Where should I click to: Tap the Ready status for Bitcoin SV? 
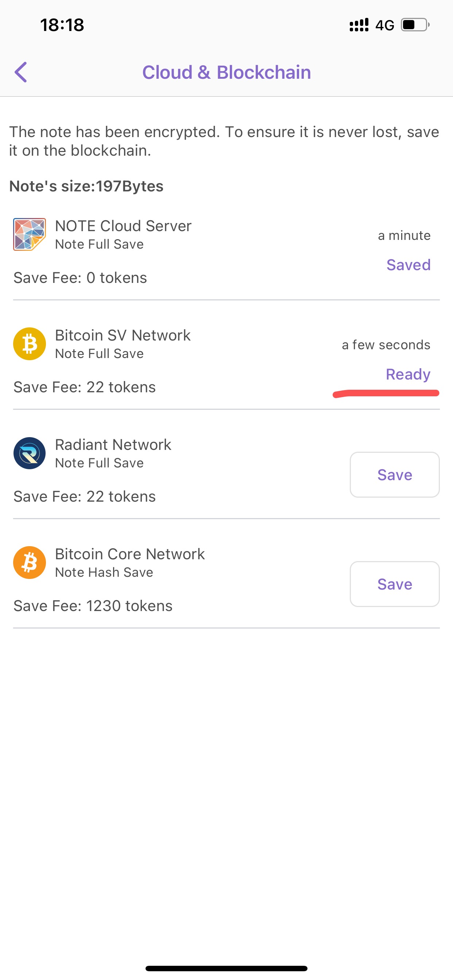[408, 374]
